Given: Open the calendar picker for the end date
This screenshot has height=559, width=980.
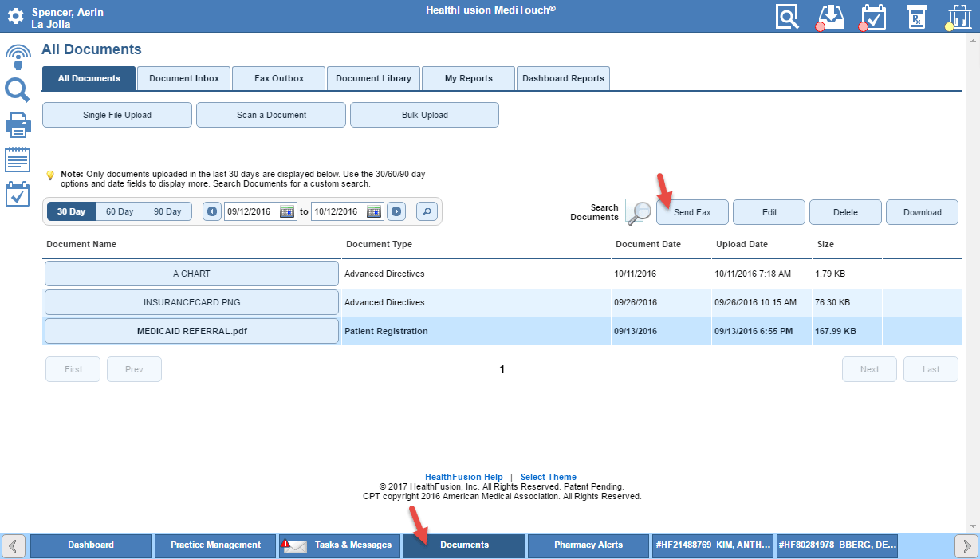Looking at the screenshot, I should click(x=372, y=211).
